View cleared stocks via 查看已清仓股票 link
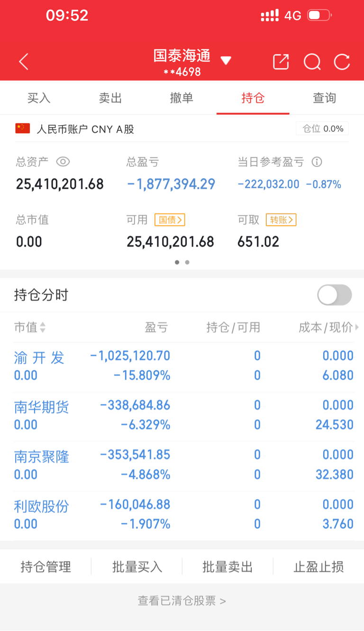This screenshot has width=364, height=631. tap(182, 601)
